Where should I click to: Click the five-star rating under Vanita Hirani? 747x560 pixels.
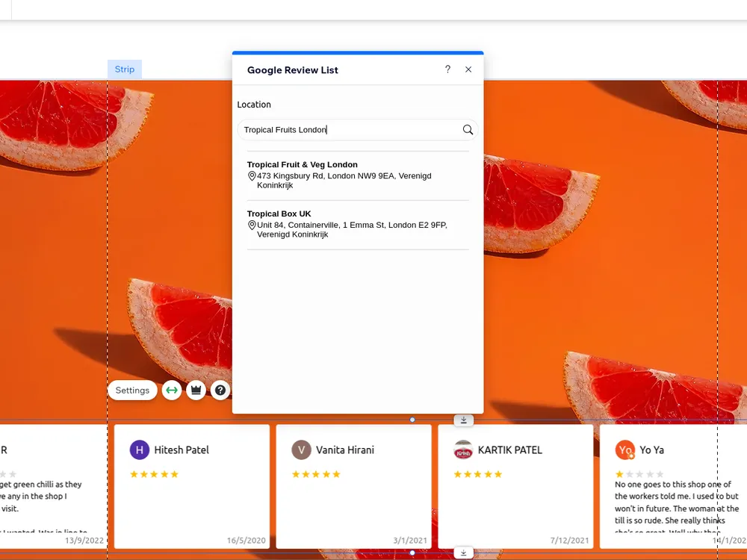click(316, 473)
